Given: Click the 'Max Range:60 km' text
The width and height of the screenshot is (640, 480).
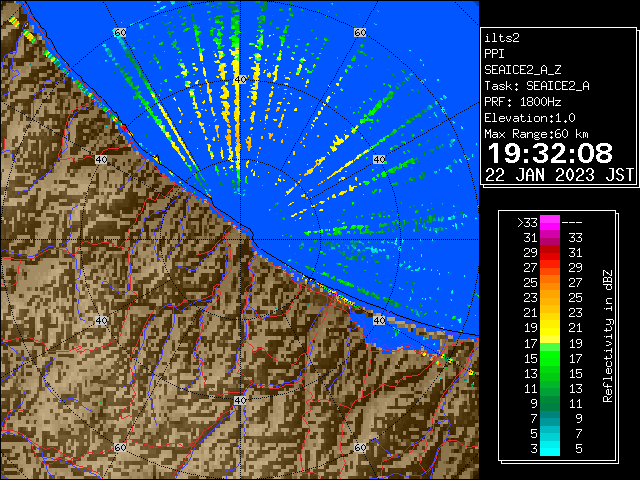Looking at the screenshot, I should pyautogui.click(x=536, y=134).
